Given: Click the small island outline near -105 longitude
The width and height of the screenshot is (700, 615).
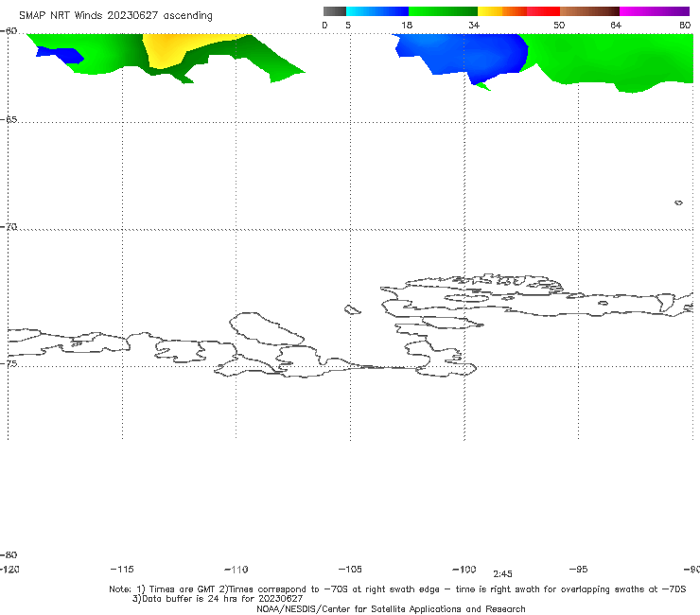Looking at the screenshot, I should pyautogui.click(x=352, y=309).
